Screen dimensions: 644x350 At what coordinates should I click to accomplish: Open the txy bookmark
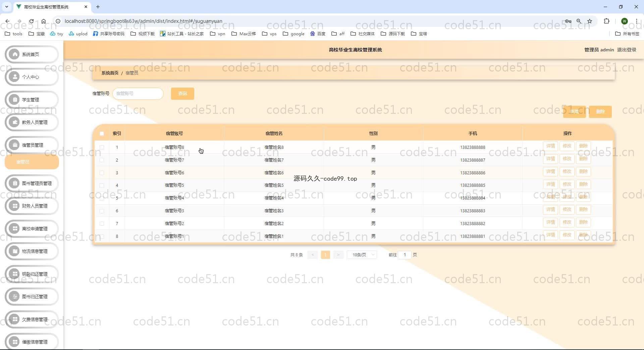[57, 34]
